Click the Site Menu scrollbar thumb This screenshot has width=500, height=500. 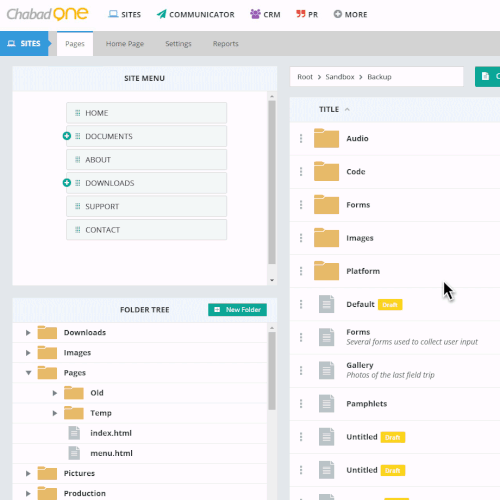[x=272, y=182]
